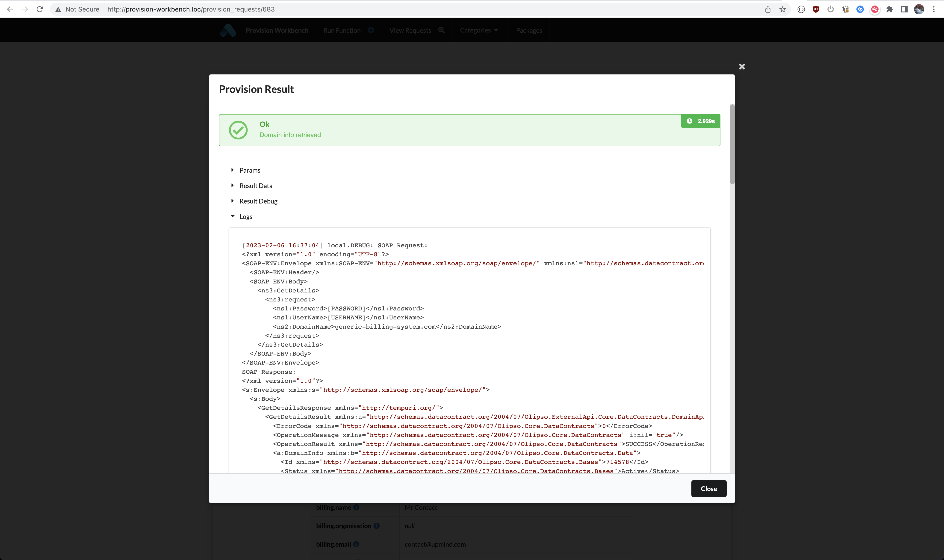Collapse the Logs section
The width and height of the screenshot is (944, 560).
point(241,216)
